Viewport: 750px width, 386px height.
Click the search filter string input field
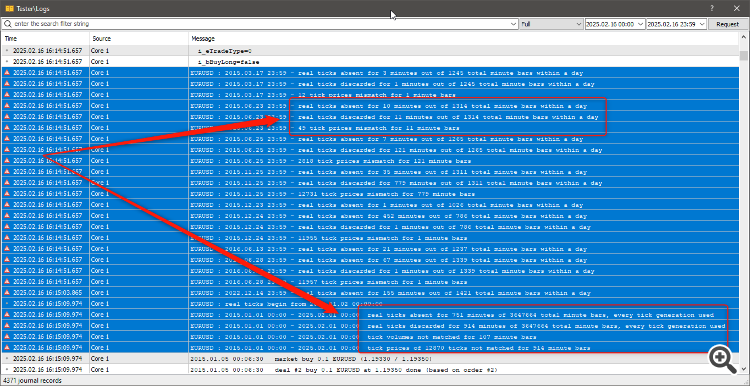pos(260,23)
